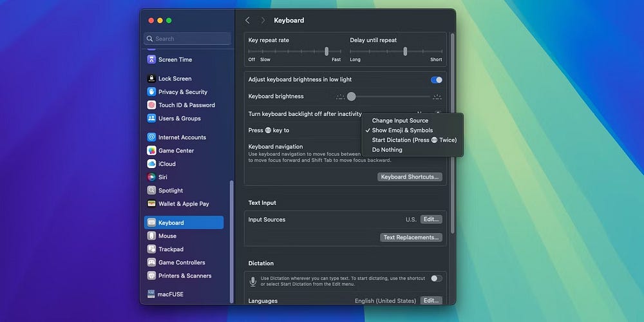The width and height of the screenshot is (644, 322).
Task: Click Edit… next to Input Sources
Action: tap(431, 220)
